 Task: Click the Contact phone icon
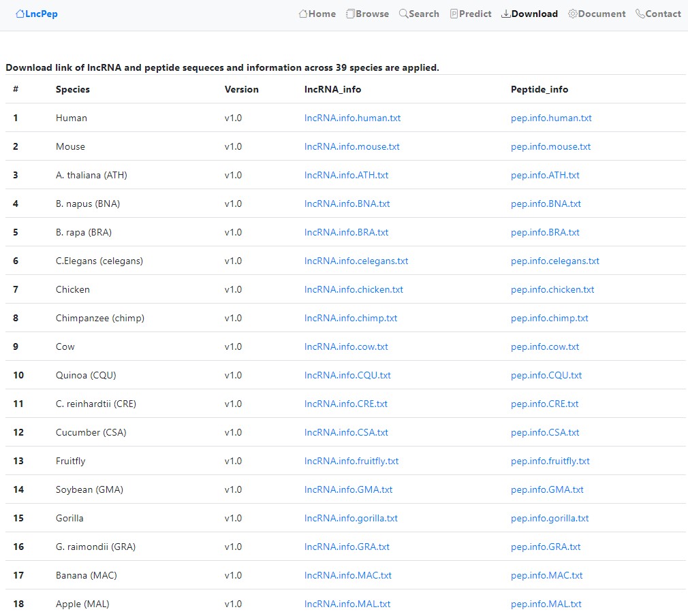[640, 14]
